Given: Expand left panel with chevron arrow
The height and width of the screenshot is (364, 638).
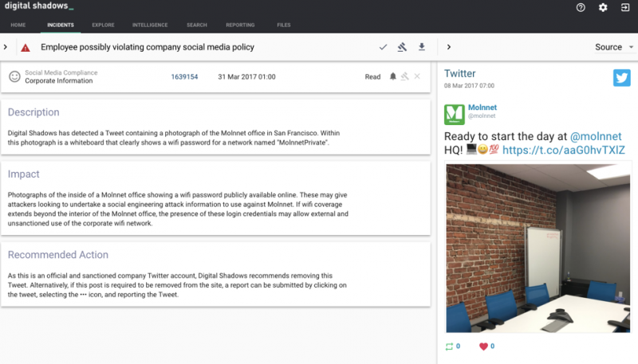Looking at the screenshot, I should [x=6, y=47].
